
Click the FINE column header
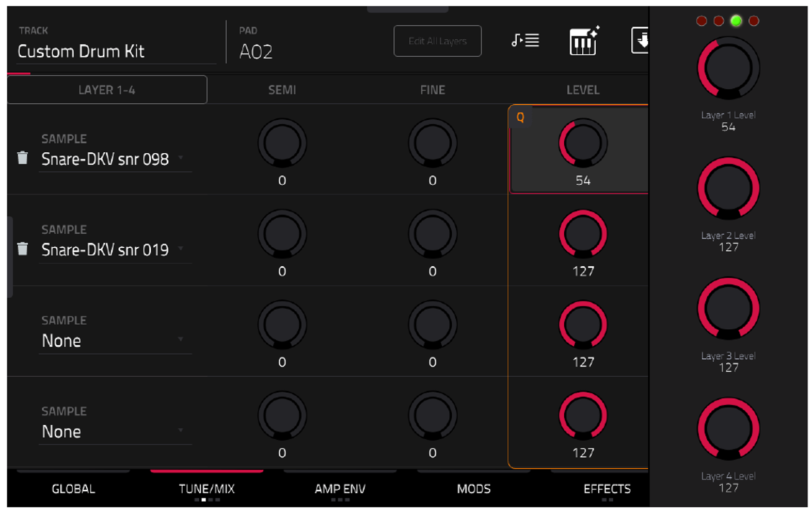tap(433, 90)
